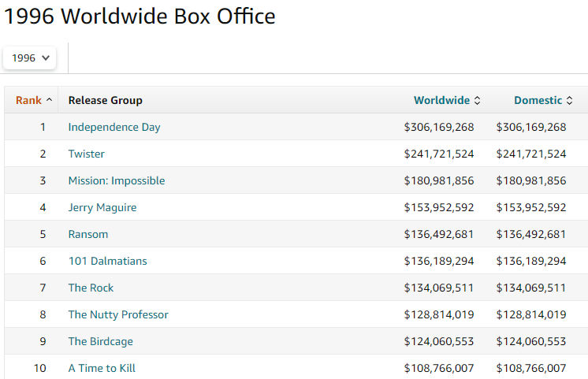588x379 pixels.
Task: Open the Jerry Maguire link
Action: 102,207
